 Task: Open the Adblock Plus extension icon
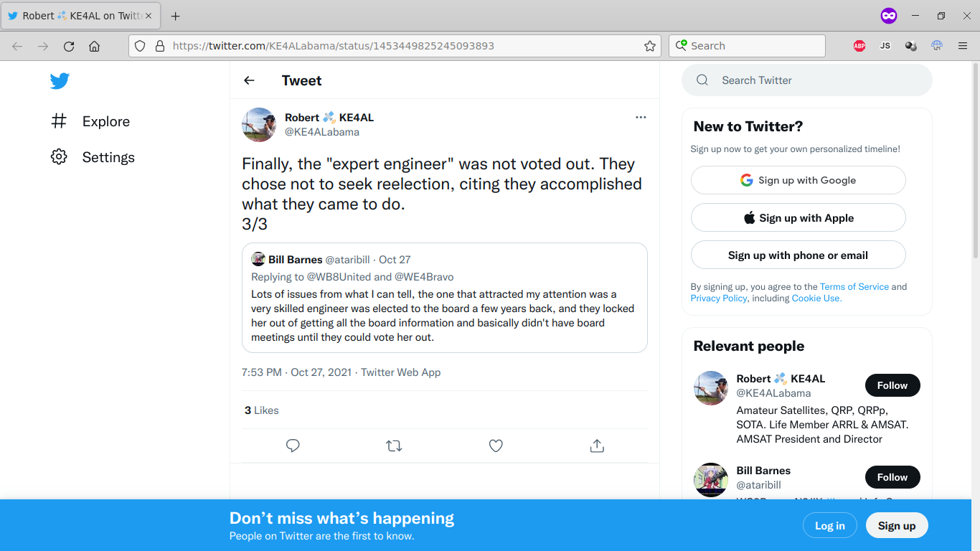859,46
